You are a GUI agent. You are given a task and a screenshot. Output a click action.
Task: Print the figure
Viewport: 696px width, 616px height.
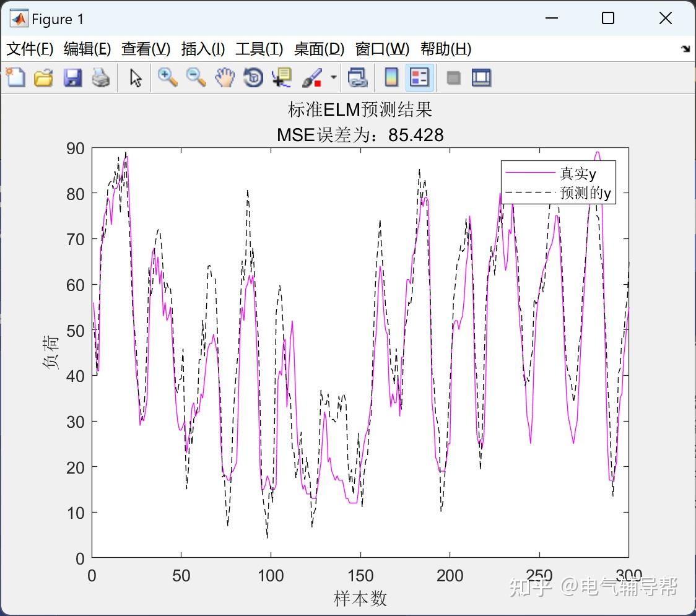tap(101, 77)
